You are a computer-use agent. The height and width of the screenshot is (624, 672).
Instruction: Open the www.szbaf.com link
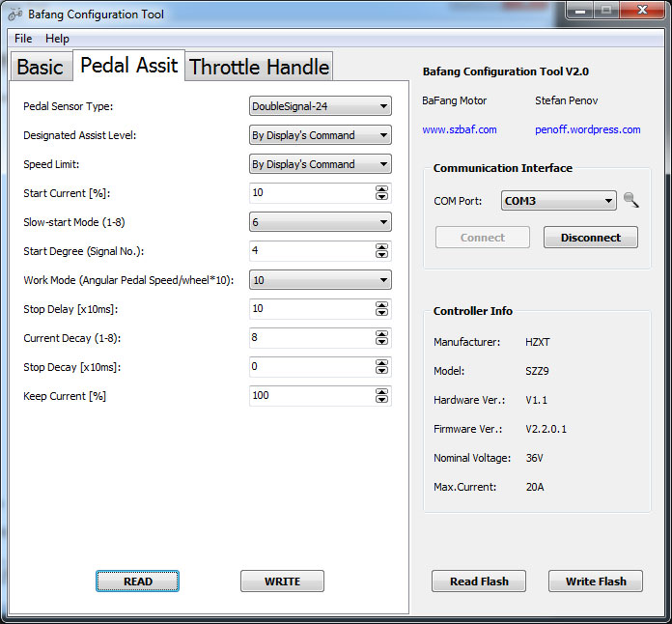(460, 129)
